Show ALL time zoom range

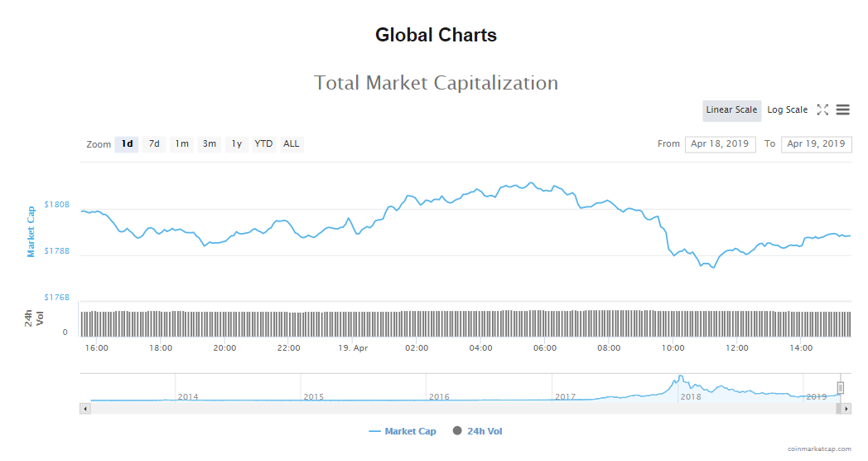coord(292,144)
